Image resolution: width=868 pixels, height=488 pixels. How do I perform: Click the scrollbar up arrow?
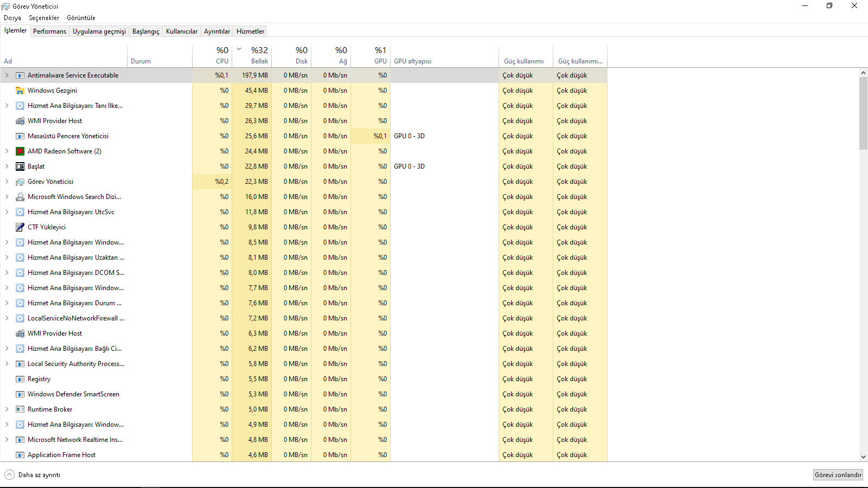click(x=863, y=73)
